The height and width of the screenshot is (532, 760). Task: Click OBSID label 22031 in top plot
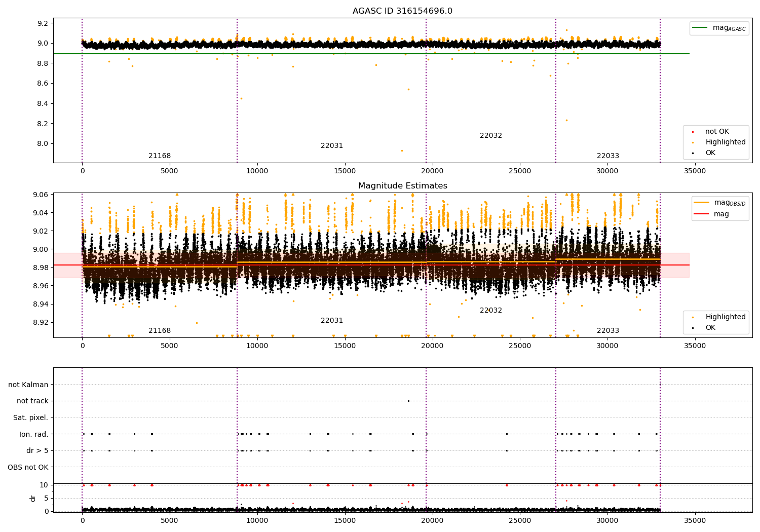tap(332, 146)
